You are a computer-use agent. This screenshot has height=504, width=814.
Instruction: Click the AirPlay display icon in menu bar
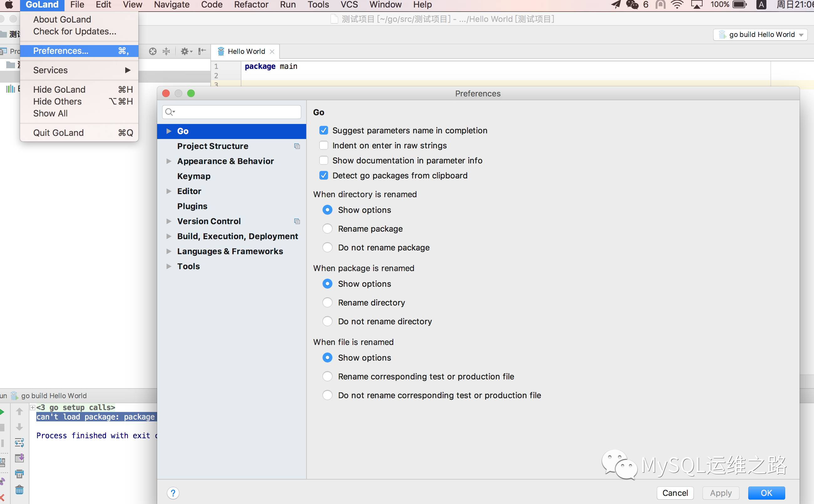point(697,5)
